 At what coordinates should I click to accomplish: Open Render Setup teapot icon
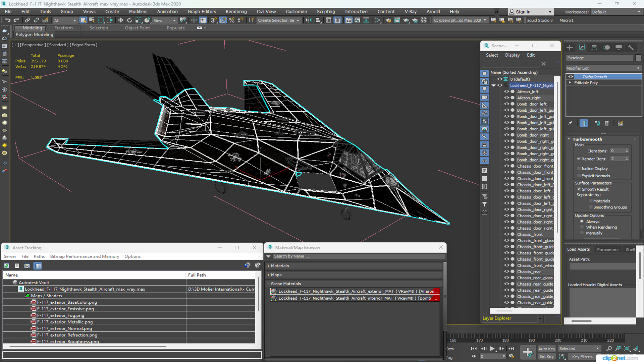tap(388, 20)
